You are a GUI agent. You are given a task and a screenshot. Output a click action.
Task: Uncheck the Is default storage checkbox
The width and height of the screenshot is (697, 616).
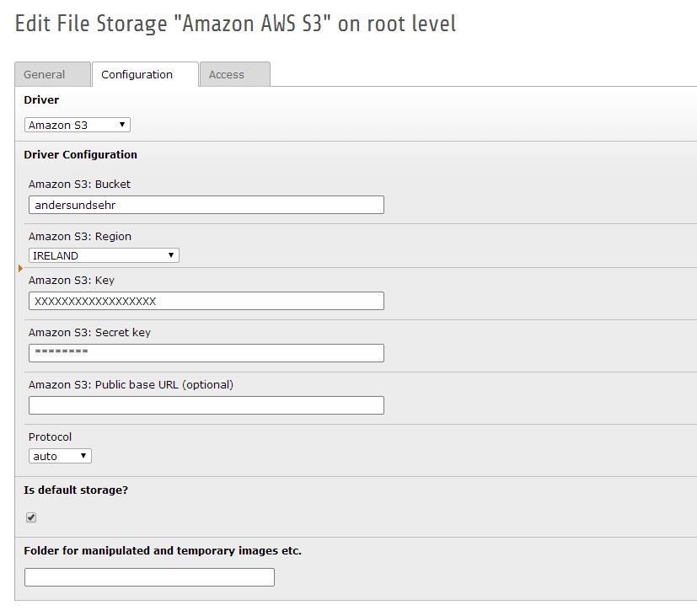[31, 517]
